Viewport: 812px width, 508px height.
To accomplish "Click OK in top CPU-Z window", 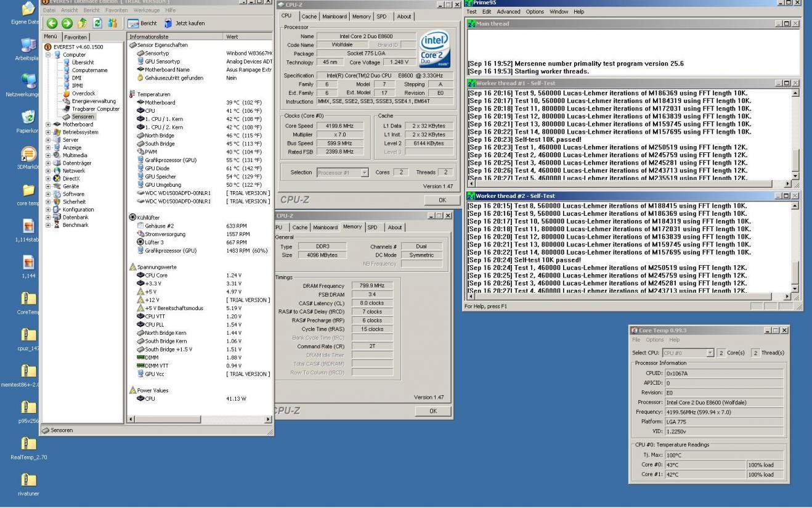I will click(442, 200).
